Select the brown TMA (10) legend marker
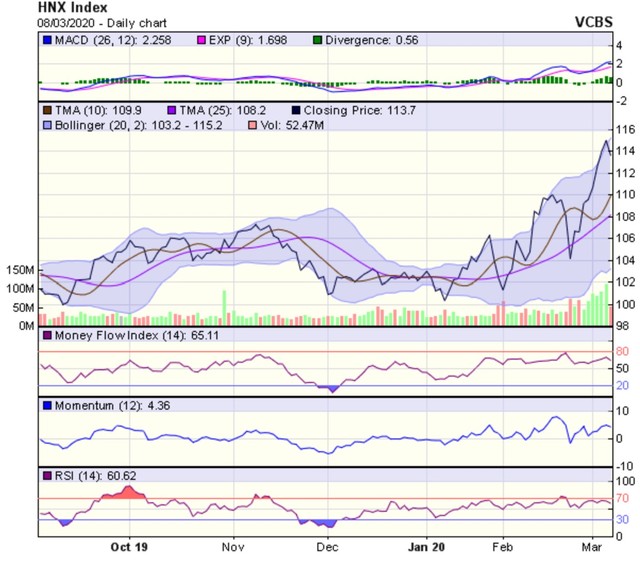 click(46, 106)
